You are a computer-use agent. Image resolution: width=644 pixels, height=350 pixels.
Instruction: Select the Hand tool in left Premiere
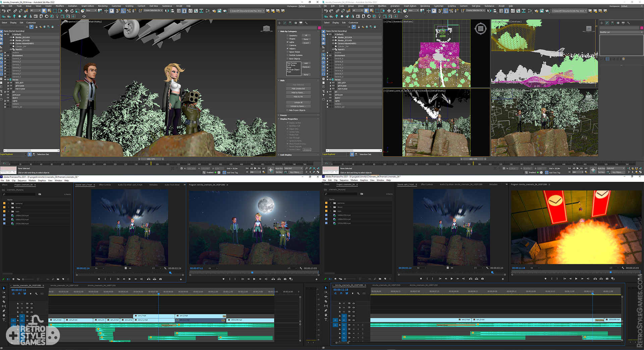[x=4, y=315]
